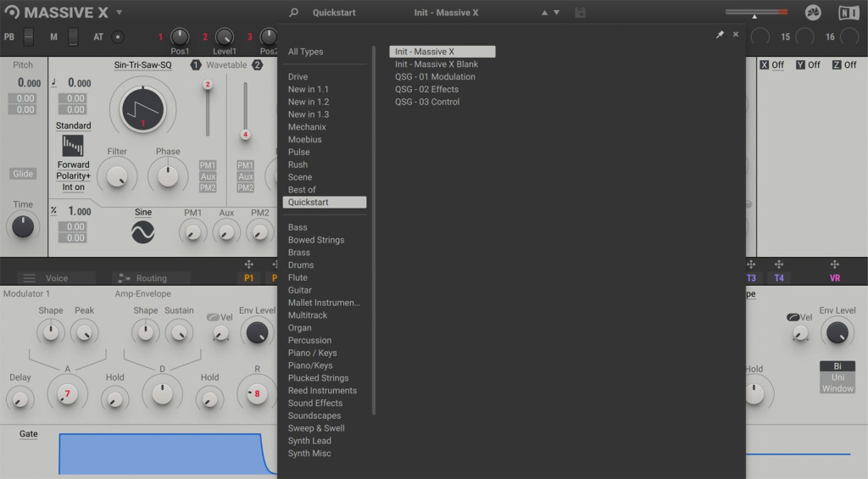868x479 pixels.
Task: Select Drive category in browser
Action: coord(298,76)
